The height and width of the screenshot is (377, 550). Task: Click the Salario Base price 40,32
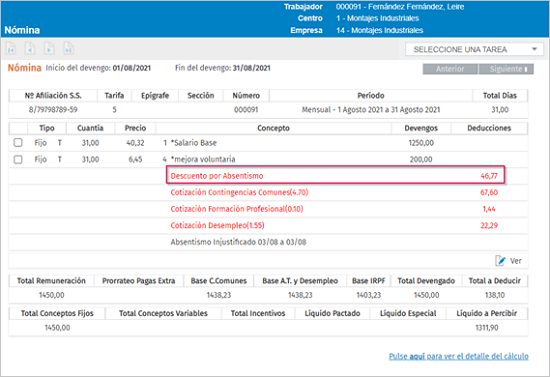(135, 143)
